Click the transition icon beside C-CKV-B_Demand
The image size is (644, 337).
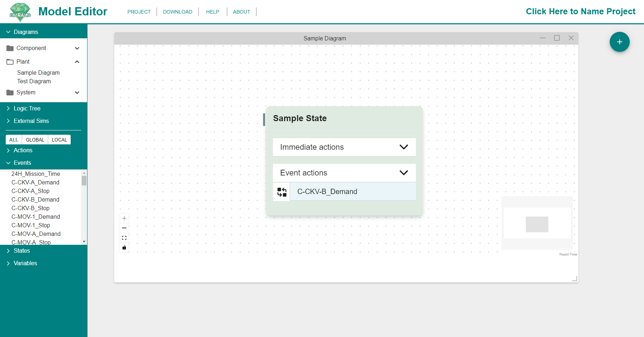pyautogui.click(x=282, y=192)
